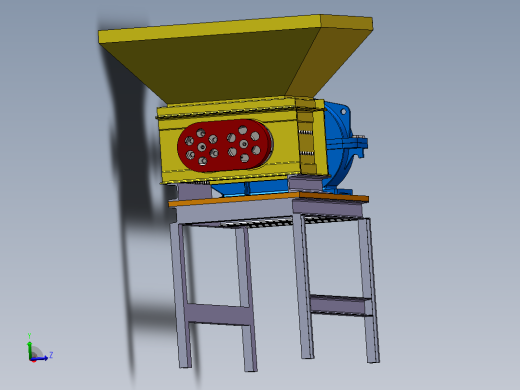The height and width of the screenshot is (390, 520).
Task: Click the XYZ coordinate triad
Action: (x=39, y=348)
